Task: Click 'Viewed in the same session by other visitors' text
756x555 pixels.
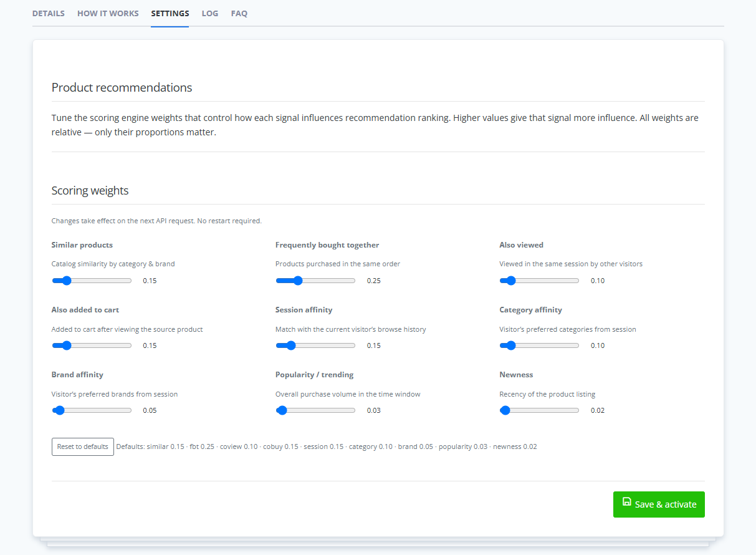Action: 571,264
